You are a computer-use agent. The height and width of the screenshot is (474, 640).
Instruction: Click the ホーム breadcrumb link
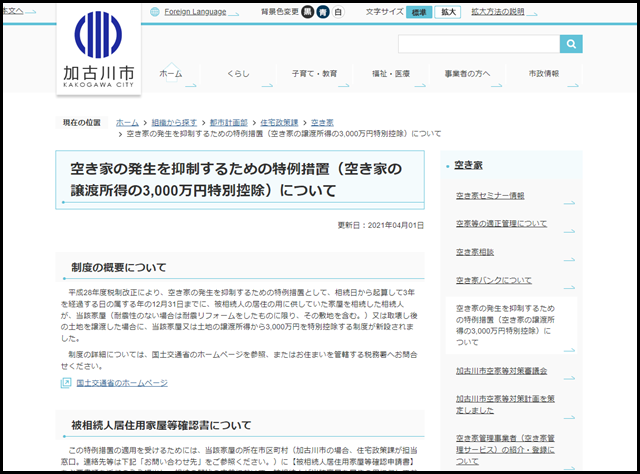127,122
